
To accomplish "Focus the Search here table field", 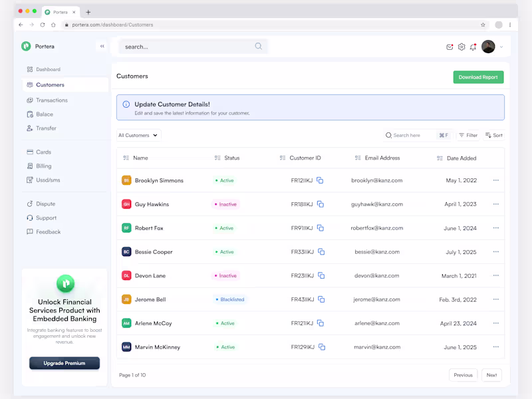I will [418, 135].
